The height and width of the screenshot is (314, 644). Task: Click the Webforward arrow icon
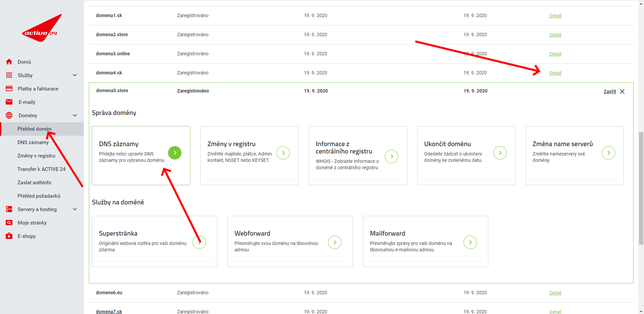tap(334, 242)
